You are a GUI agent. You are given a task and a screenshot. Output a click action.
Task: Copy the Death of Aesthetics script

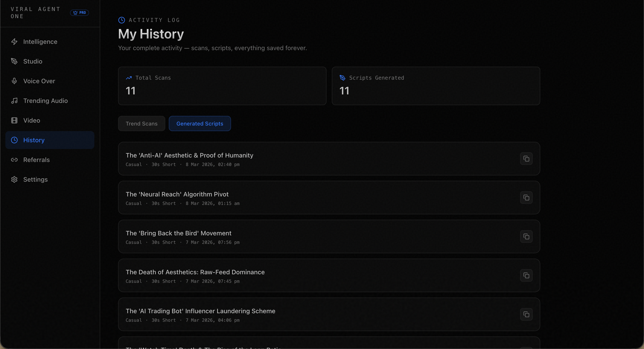526,275
